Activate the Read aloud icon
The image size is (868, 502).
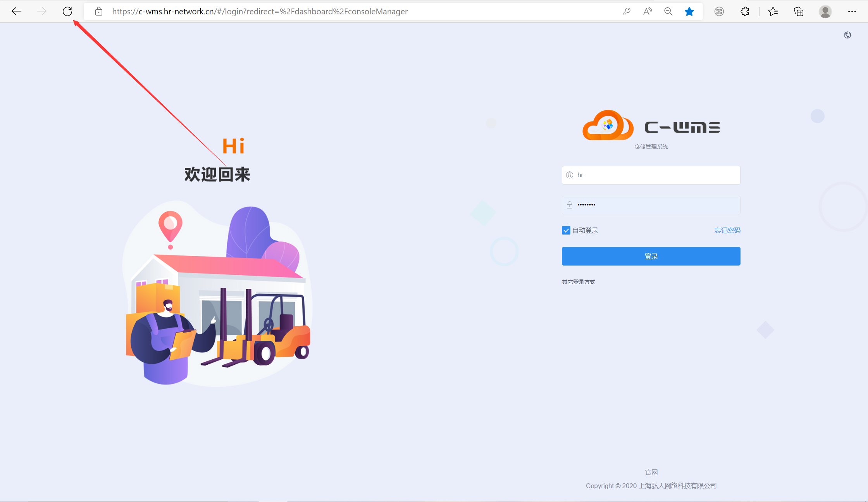[x=648, y=12]
